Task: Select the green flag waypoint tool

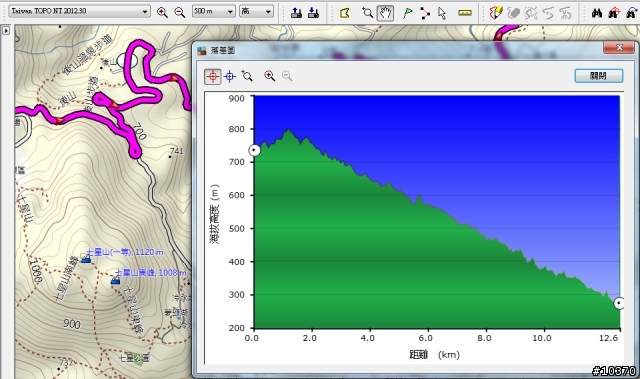Action: [407, 13]
